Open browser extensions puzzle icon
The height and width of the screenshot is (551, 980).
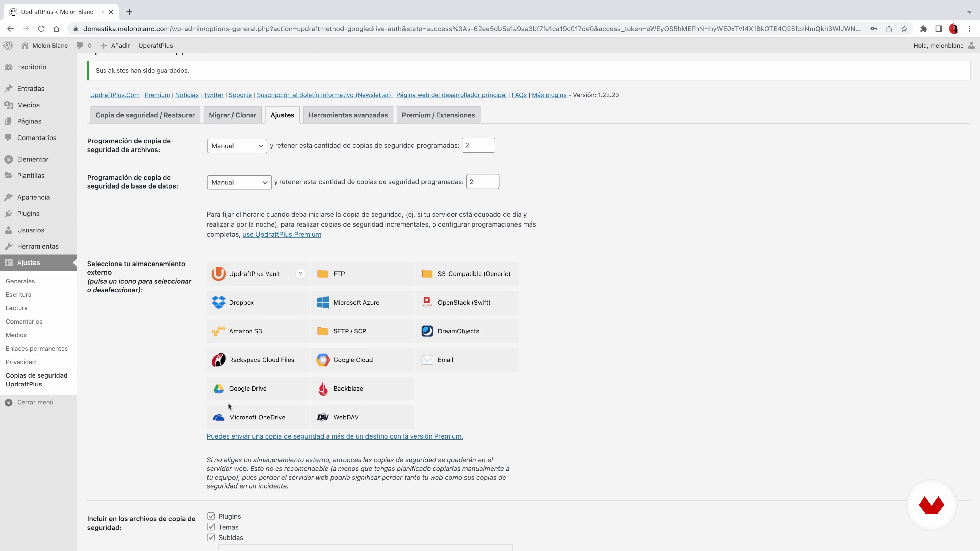[923, 29]
